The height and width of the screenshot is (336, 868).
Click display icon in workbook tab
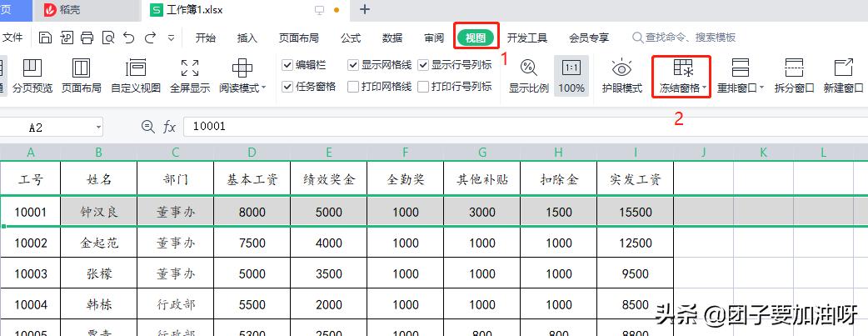click(x=319, y=9)
